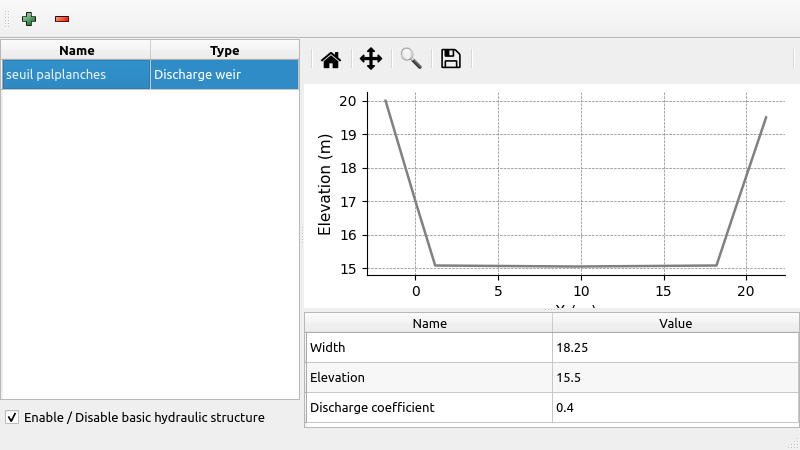Reset plot view with the home icon

(331, 59)
